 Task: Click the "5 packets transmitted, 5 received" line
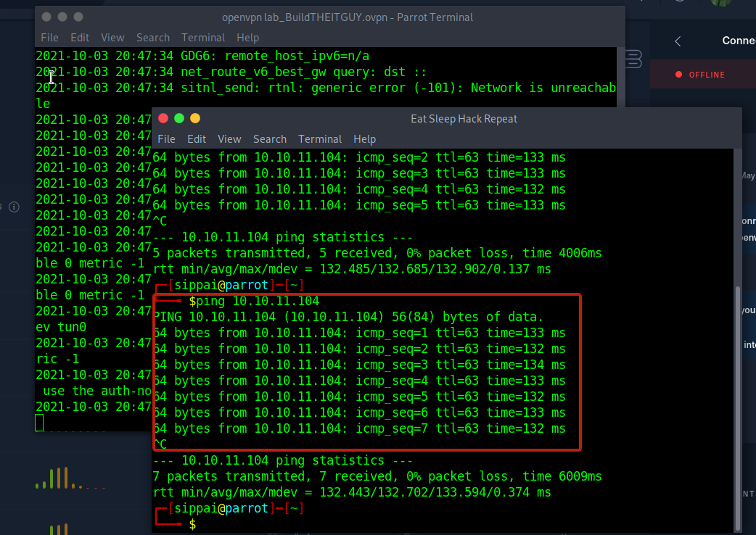[377, 253]
